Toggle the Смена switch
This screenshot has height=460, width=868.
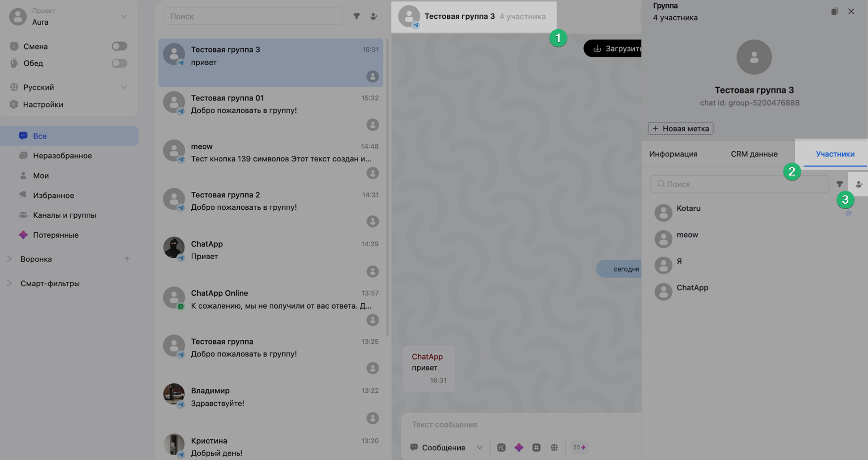tap(119, 46)
